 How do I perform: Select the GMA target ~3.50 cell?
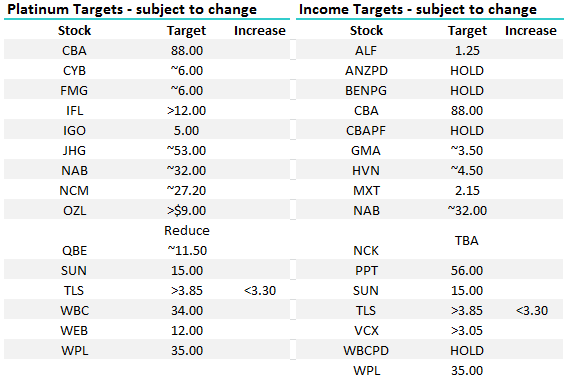(467, 150)
